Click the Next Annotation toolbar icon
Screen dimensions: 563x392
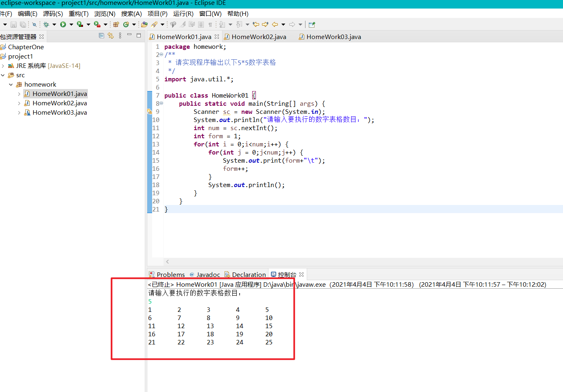(x=222, y=24)
